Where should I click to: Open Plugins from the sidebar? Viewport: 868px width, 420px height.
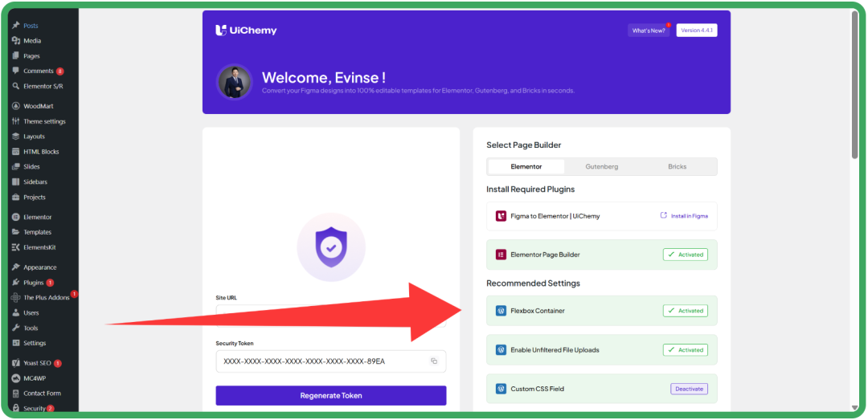33,283
